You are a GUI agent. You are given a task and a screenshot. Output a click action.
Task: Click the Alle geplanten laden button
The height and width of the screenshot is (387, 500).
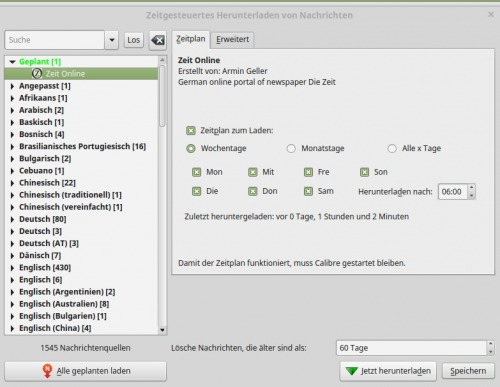pyautogui.click(x=85, y=371)
